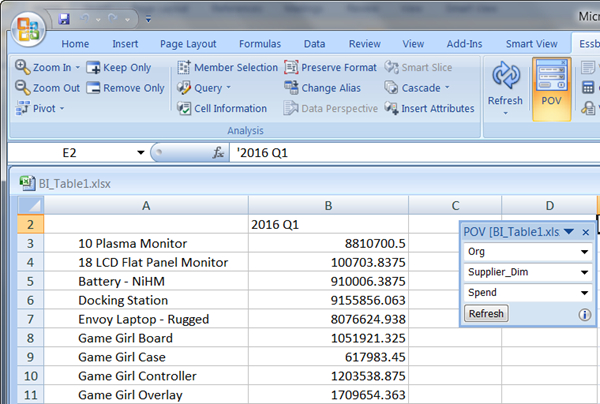Viewport: 600px width, 404px height.
Task: Switch to the Page Layout tab
Action: [x=188, y=44]
